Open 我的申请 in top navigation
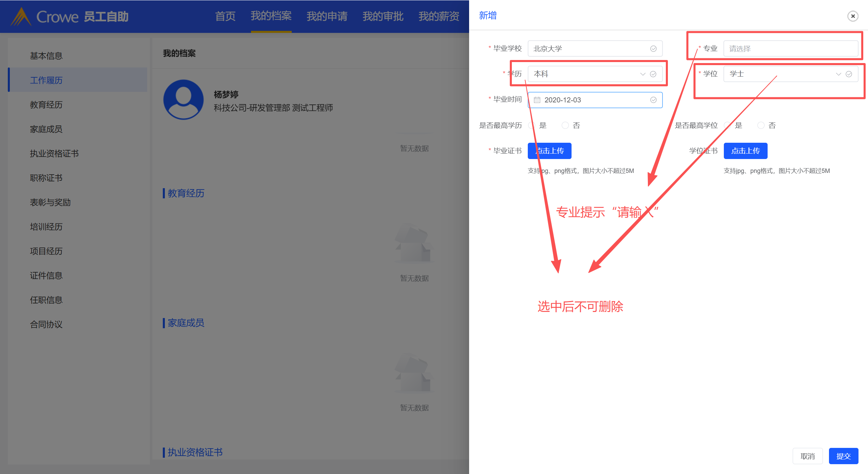 click(x=327, y=16)
